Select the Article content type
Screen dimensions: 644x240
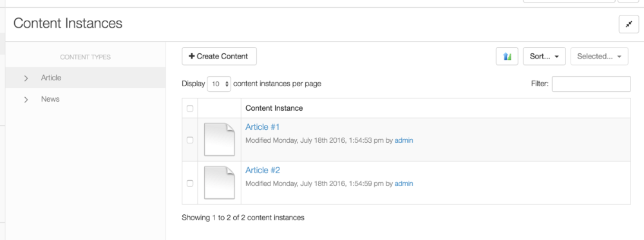click(x=51, y=78)
